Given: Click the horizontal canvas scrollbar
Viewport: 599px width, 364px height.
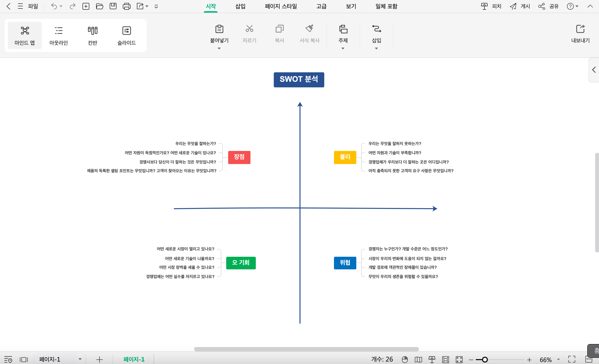Looking at the screenshot, I should click(x=306, y=349).
